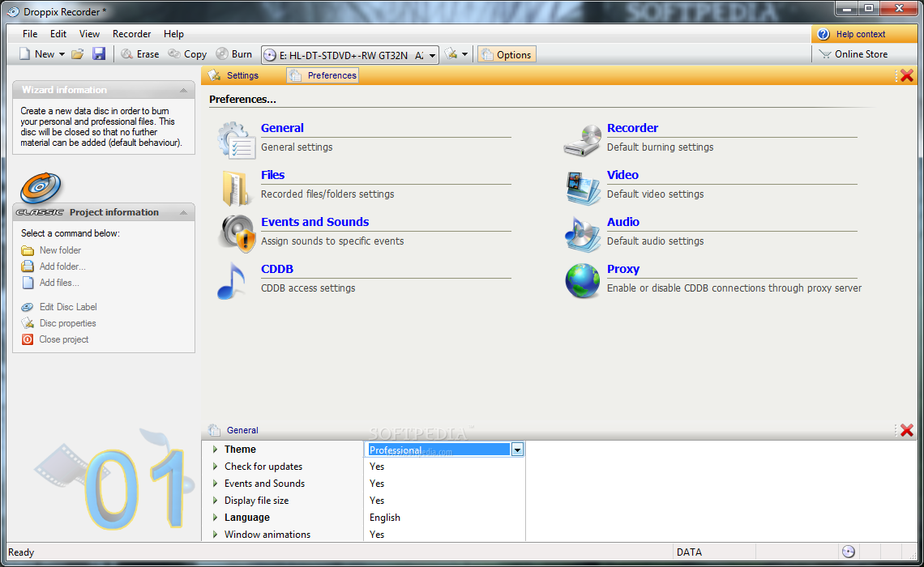Click the Display file size Yes value

point(377,501)
